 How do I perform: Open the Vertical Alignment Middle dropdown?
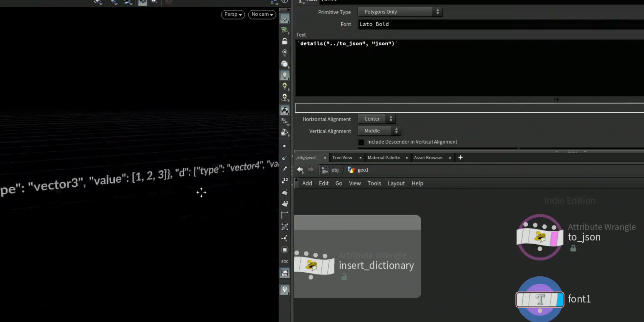point(379,131)
